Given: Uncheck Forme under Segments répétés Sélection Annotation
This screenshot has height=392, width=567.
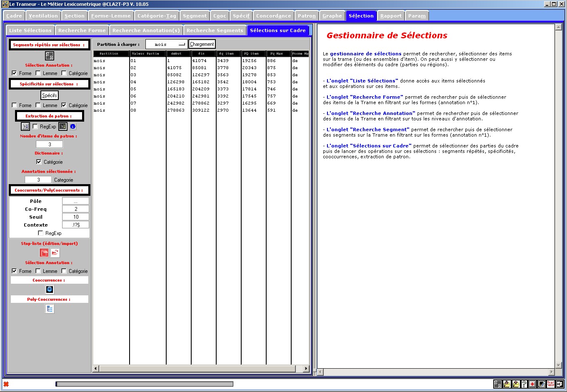Looking at the screenshot, I should 14,73.
